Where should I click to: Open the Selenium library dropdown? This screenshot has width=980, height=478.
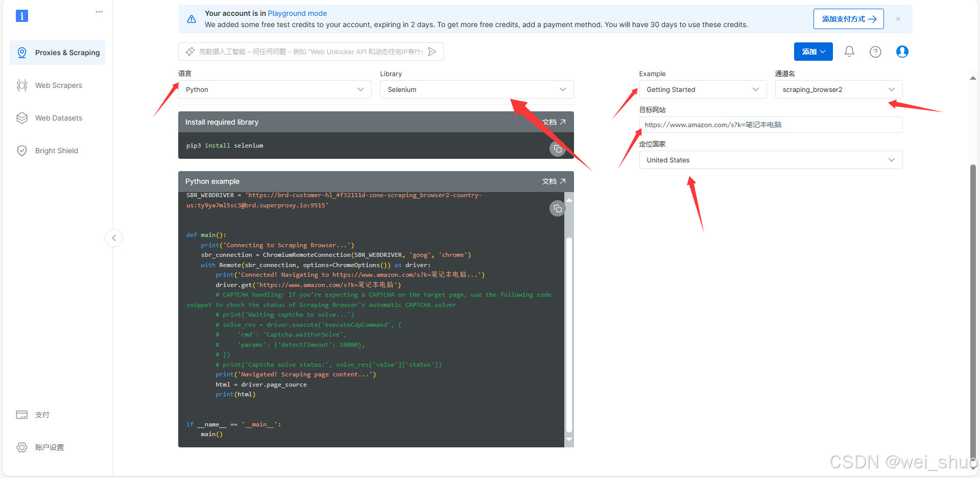[x=476, y=89]
